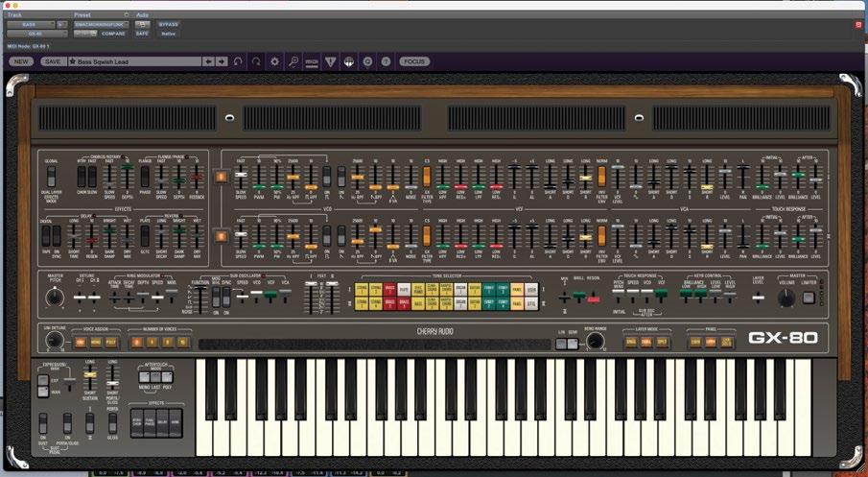Click the SAFE button
This screenshot has width=868, height=477.
(142, 34)
